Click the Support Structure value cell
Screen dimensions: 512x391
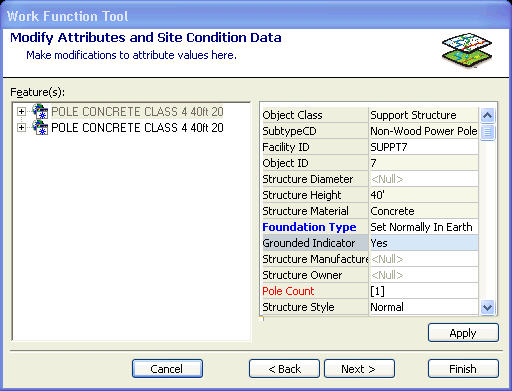click(x=424, y=115)
